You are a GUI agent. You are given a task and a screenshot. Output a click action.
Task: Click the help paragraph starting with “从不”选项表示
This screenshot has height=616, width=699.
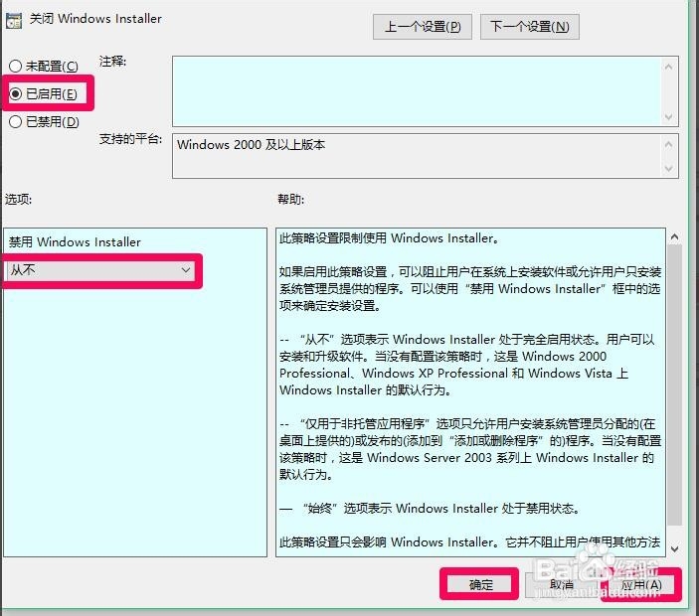coord(467,365)
